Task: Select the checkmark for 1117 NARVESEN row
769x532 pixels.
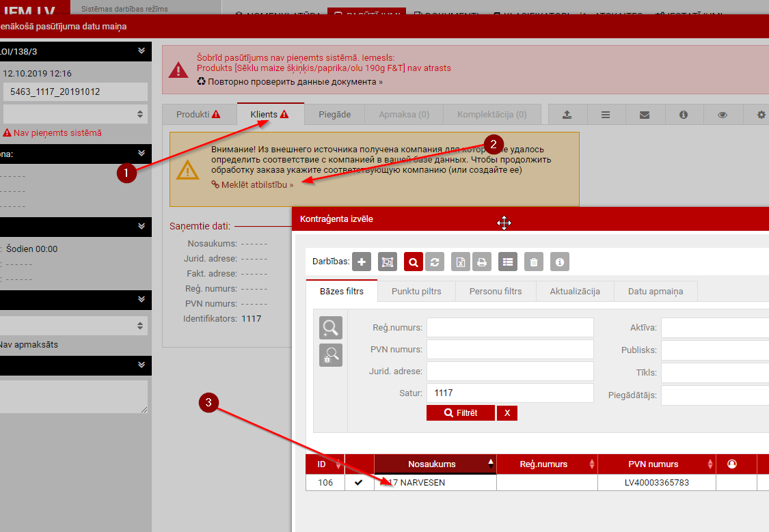Action: tap(359, 482)
